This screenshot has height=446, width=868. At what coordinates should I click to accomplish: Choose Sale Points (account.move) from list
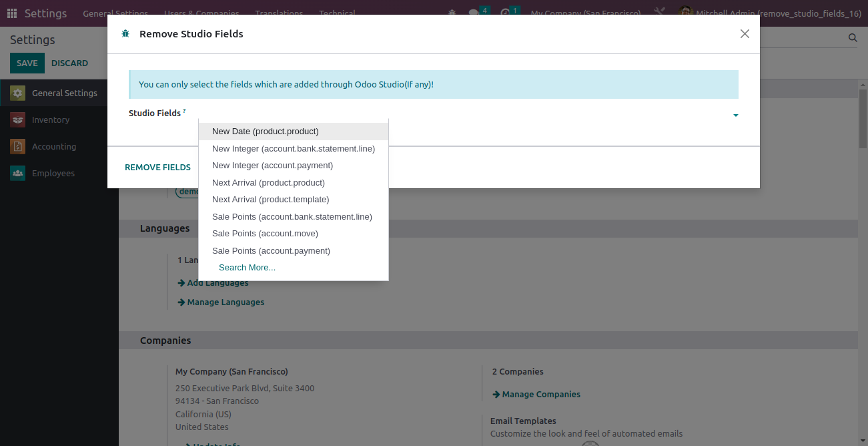click(x=265, y=234)
